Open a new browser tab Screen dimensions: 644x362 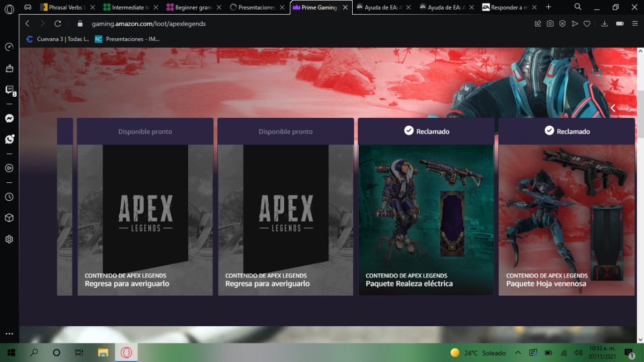click(x=548, y=7)
